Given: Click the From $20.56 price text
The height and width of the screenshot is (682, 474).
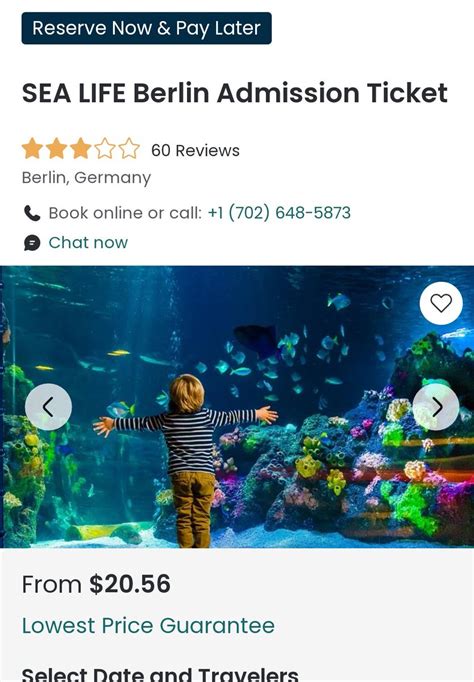Looking at the screenshot, I should [x=96, y=584].
